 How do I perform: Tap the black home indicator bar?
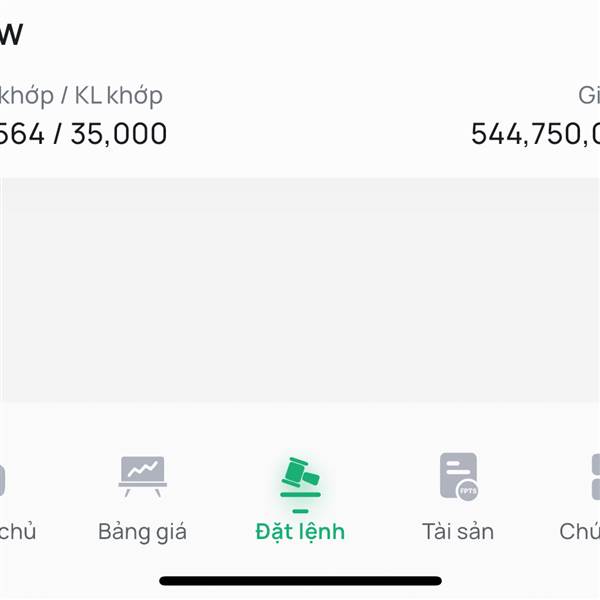click(x=300, y=581)
